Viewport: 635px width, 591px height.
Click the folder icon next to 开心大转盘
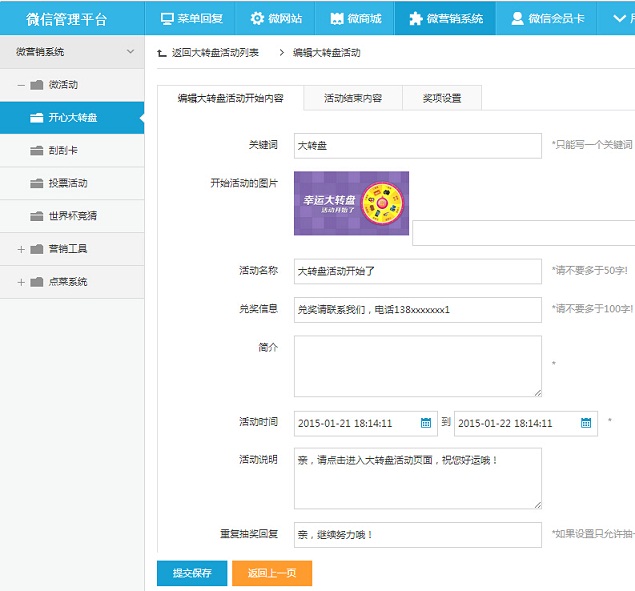pos(36,117)
